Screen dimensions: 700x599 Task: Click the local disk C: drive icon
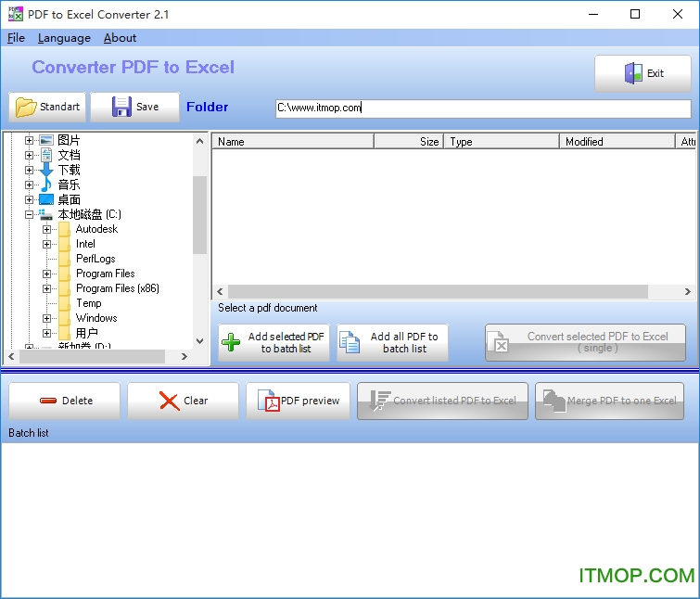(x=45, y=215)
